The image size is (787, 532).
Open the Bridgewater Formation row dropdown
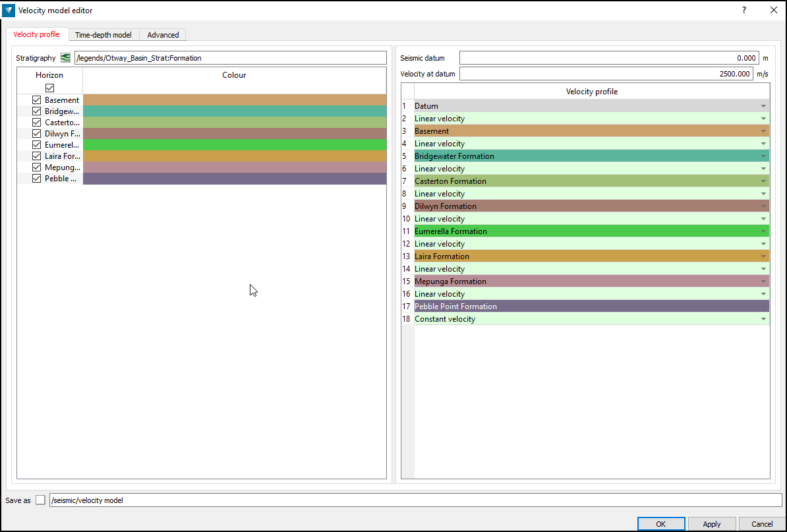point(763,156)
